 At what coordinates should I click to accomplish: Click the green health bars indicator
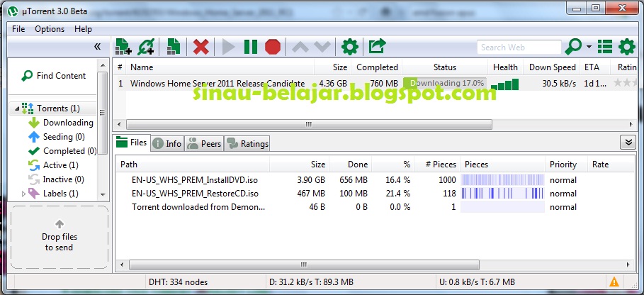(x=504, y=84)
